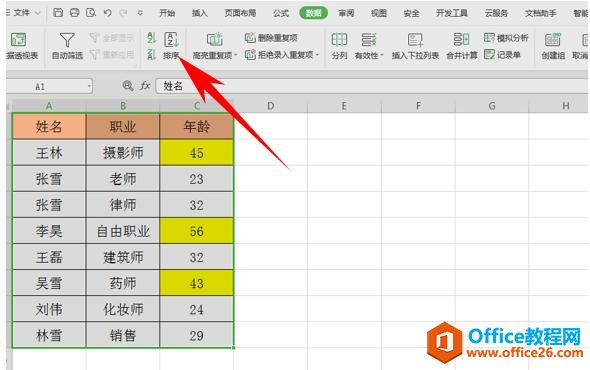The width and height of the screenshot is (590, 370).
Task: Select the yellow cell with 56
Action: (197, 231)
